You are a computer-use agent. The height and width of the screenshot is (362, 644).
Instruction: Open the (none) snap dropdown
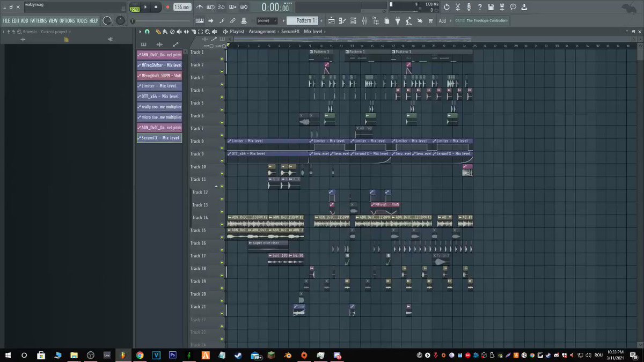click(x=266, y=20)
